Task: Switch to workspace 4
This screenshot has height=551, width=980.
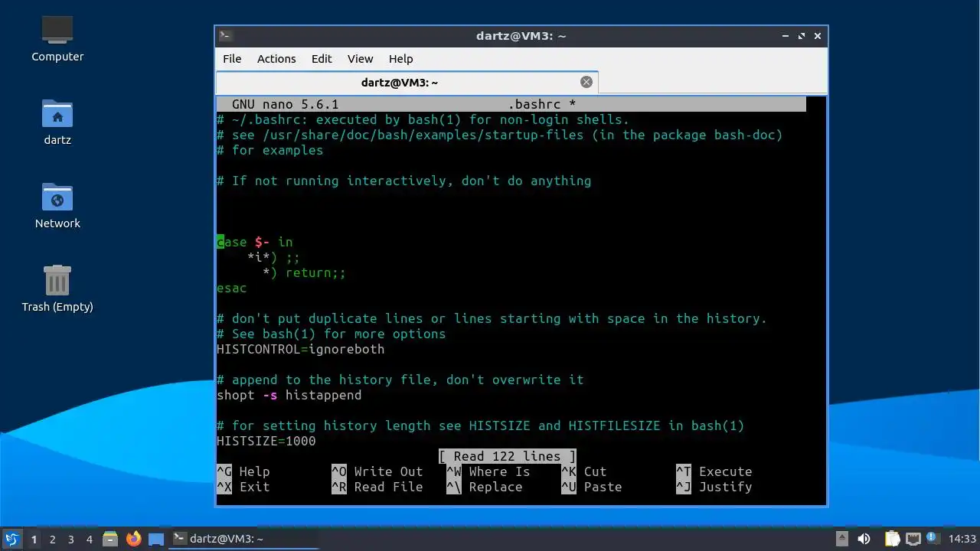Action: (x=89, y=539)
